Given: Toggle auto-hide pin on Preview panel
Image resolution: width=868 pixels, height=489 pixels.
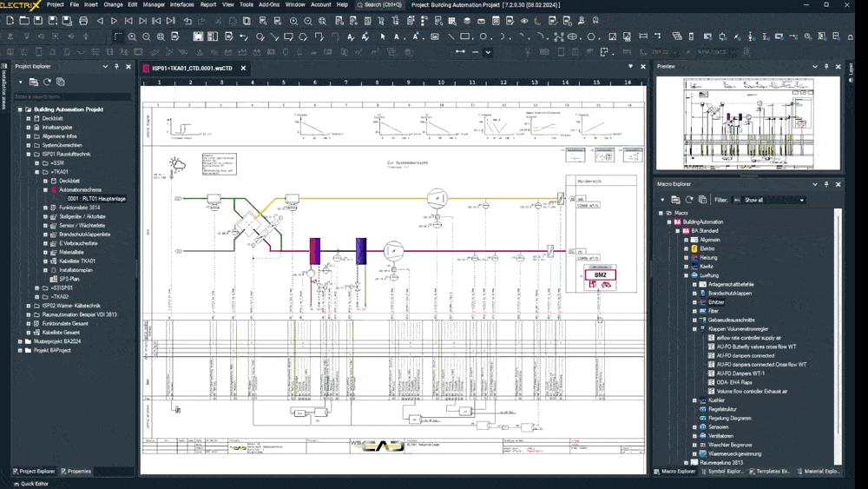Looking at the screenshot, I should [x=826, y=67].
